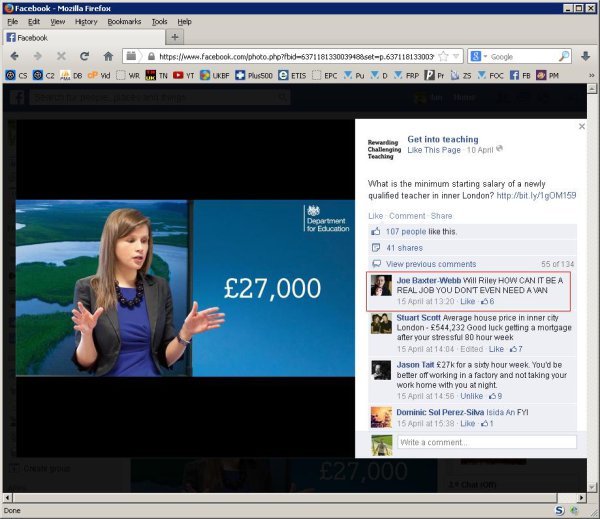
Task: Open a new tab with plus button
Action: [x=175, y=37]
